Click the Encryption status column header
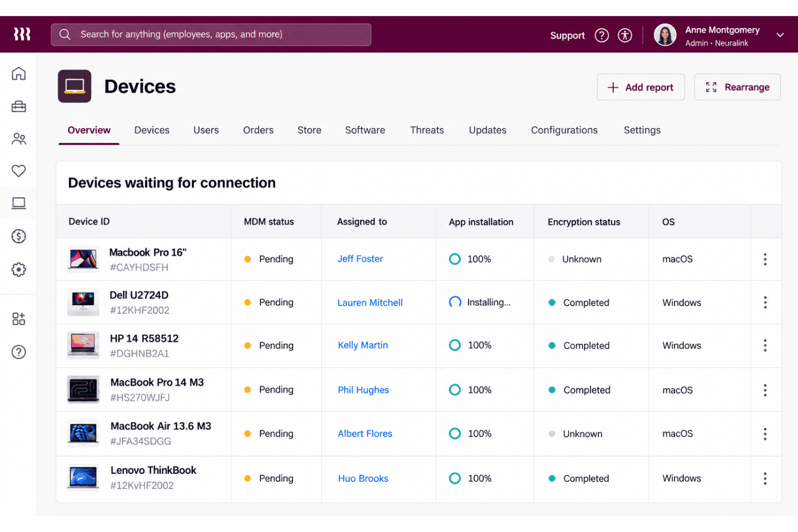 click(584, 222)
